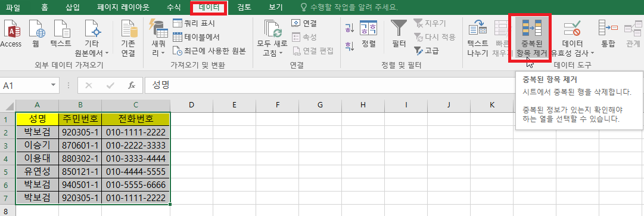Click the formula bar cancel X icon
The image size is (644, 216).
click(x=88, y=85)
